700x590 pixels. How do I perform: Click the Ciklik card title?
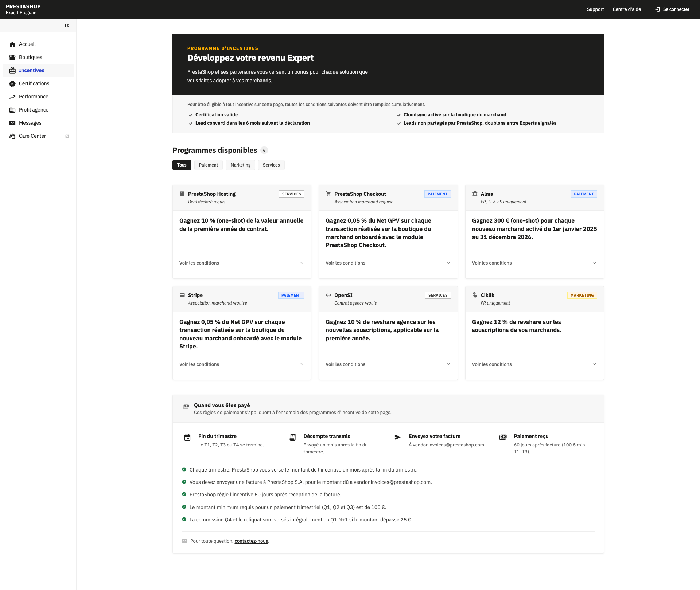coord(487,295)
